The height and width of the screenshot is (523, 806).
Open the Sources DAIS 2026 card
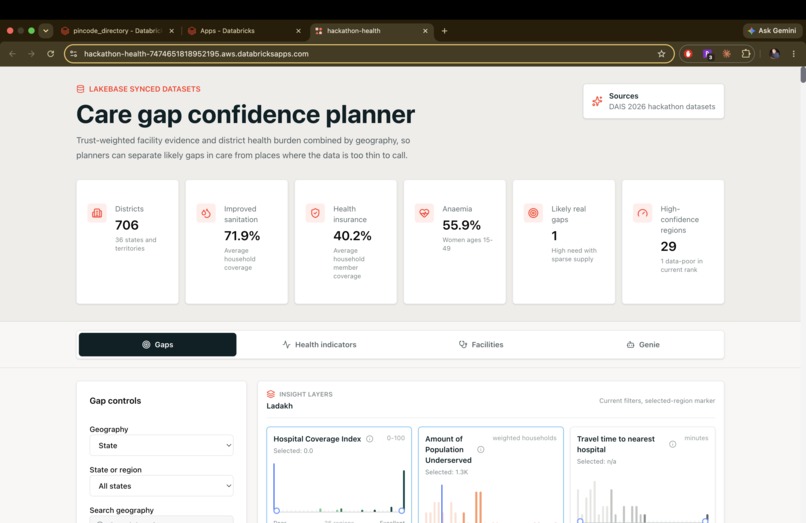pyautogui.click(x=653, y=101)
